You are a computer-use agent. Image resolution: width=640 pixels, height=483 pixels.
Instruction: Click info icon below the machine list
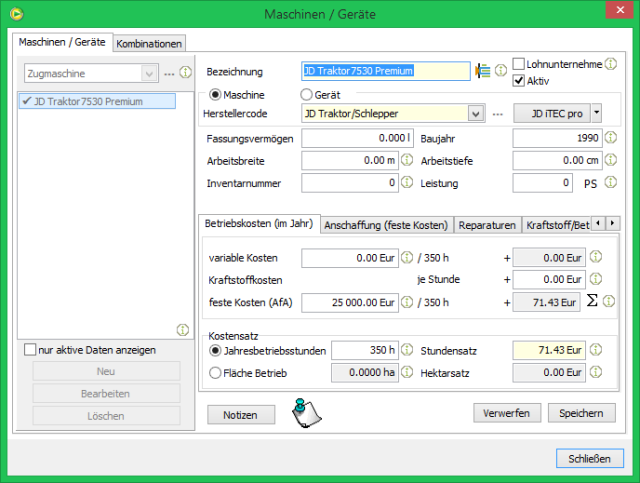(182, 329)
